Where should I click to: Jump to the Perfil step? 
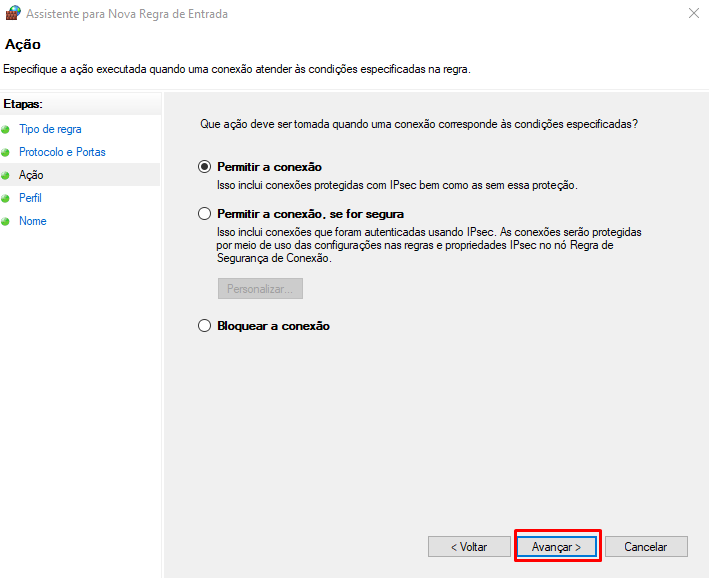(x=30, y=198)
